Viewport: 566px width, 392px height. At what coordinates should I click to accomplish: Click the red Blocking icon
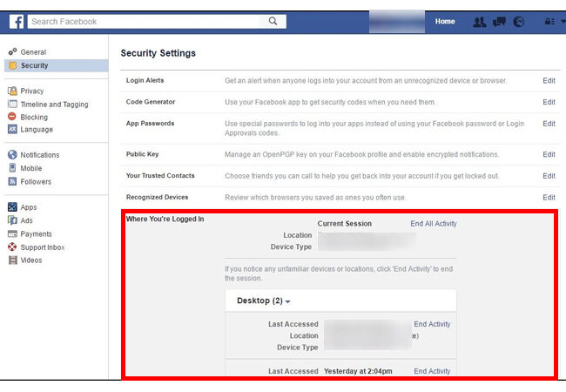pyautogui.click(x=12, y=117)
